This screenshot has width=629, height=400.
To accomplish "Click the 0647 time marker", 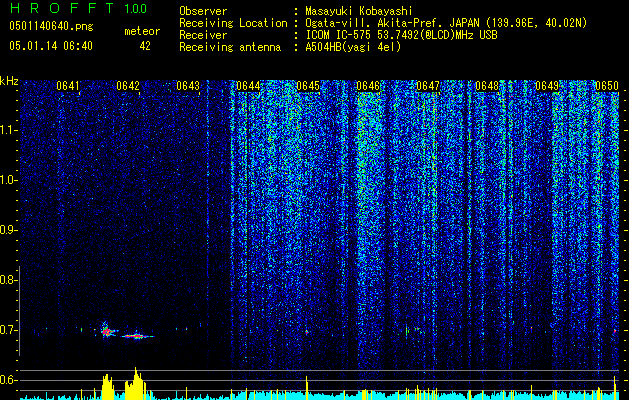I will [428, 86].
